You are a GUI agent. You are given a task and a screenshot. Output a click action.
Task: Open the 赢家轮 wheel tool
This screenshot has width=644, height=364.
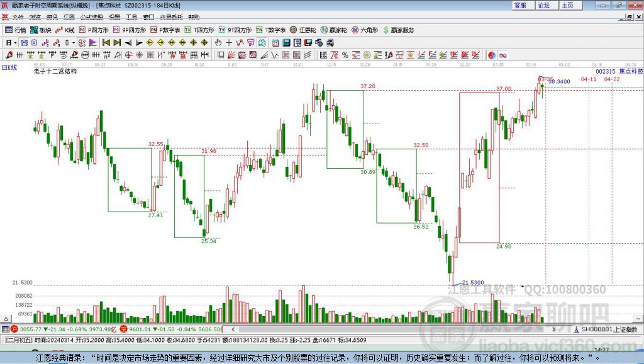coord(334,30)
